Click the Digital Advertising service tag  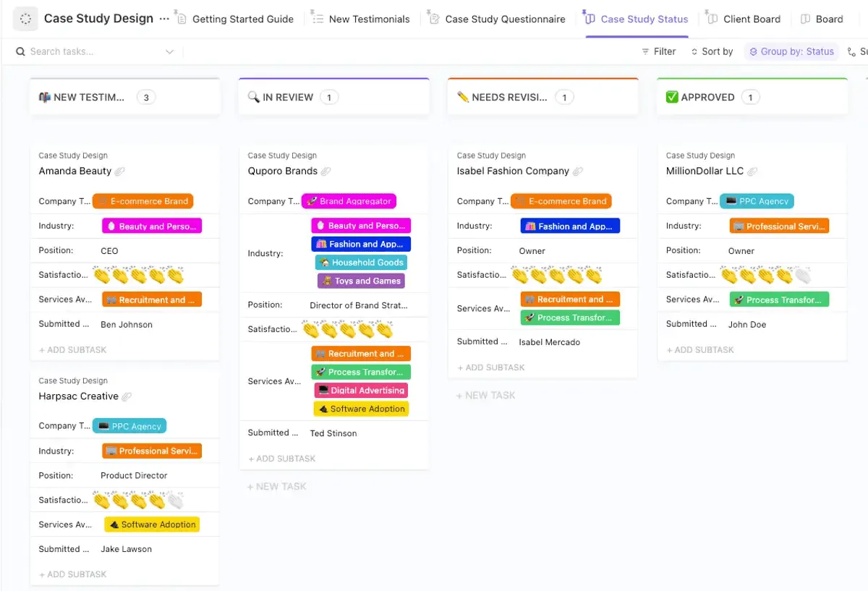click(361, 390)
